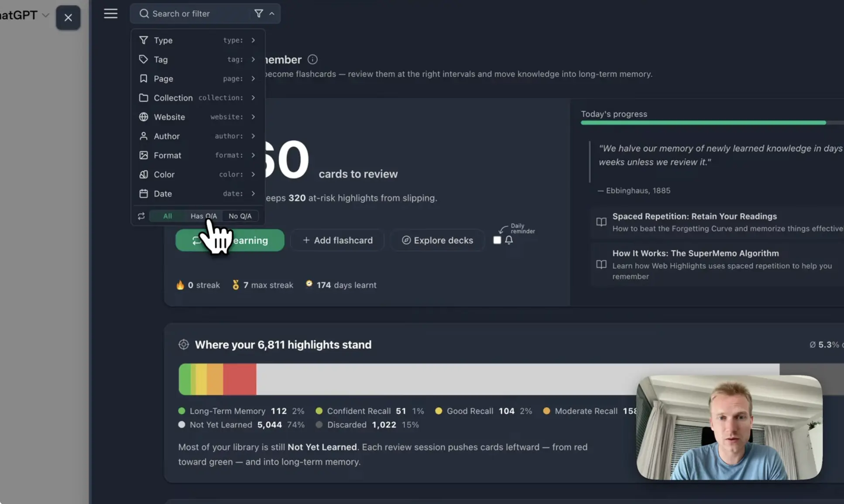Choose the Collection filter entry

click(x=198, y=98)
